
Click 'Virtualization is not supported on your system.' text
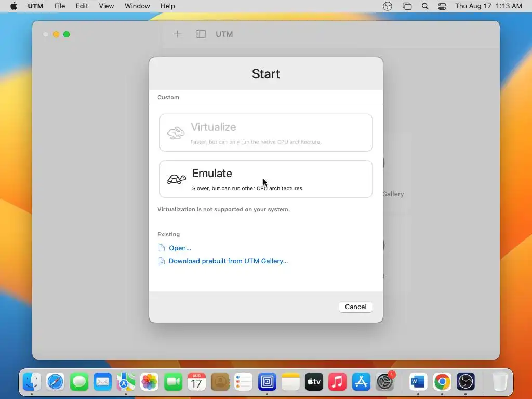(223, 209)
